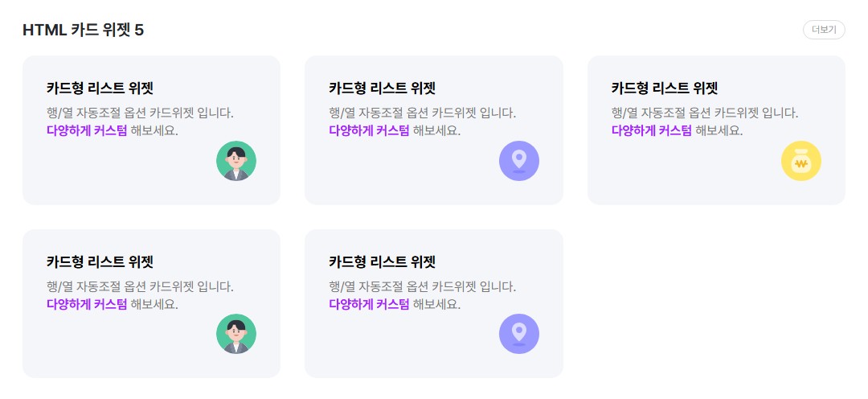Click the yellow money bag icon
This screenshot has width=868, height=399.
[x=801, y=161]
